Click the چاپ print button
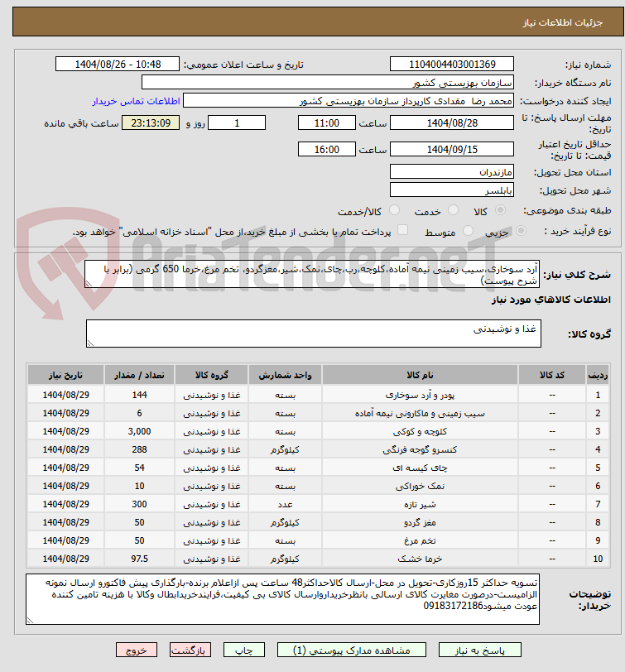625x672 pixels. click(x=244, y=650)
